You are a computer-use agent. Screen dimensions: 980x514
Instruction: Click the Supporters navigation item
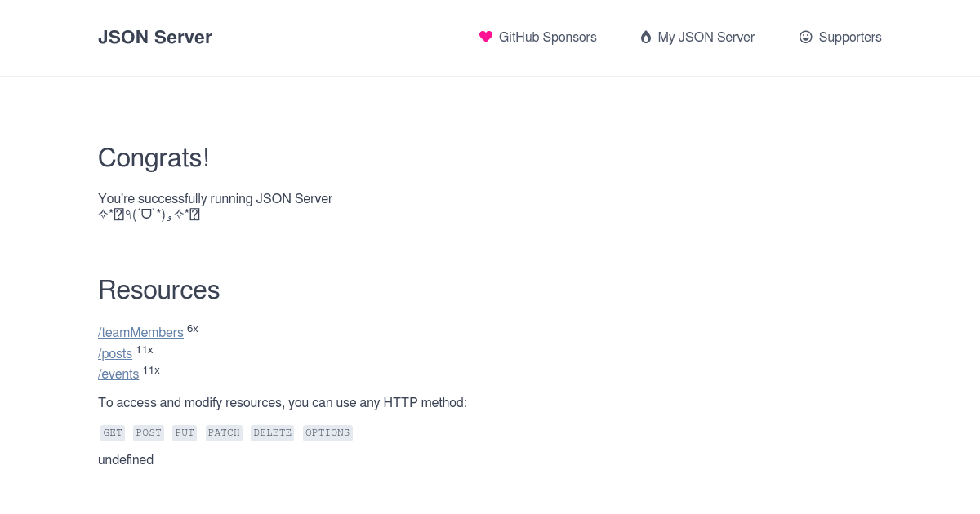coord(850,37)
